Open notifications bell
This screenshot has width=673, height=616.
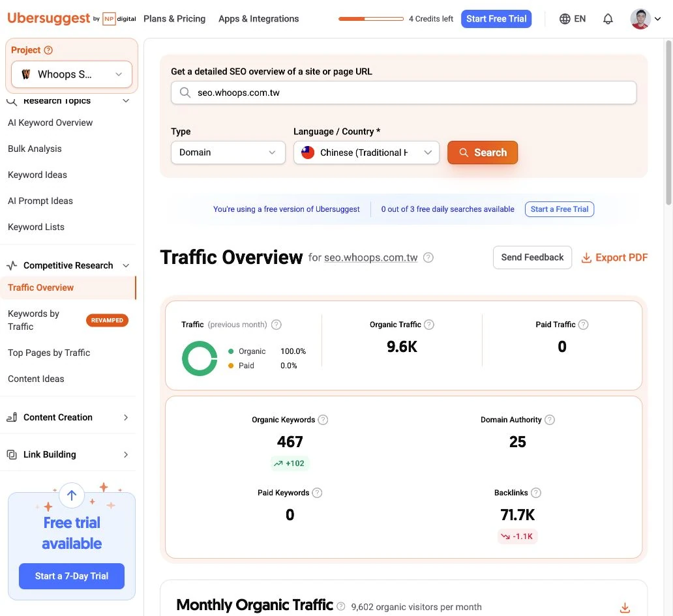point(608,19)
